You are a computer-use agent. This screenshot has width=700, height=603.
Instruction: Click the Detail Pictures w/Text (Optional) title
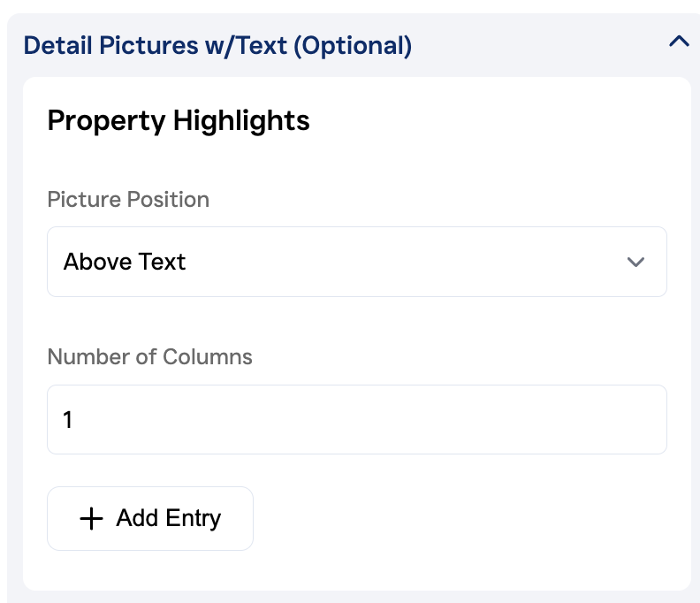[217, 45]
